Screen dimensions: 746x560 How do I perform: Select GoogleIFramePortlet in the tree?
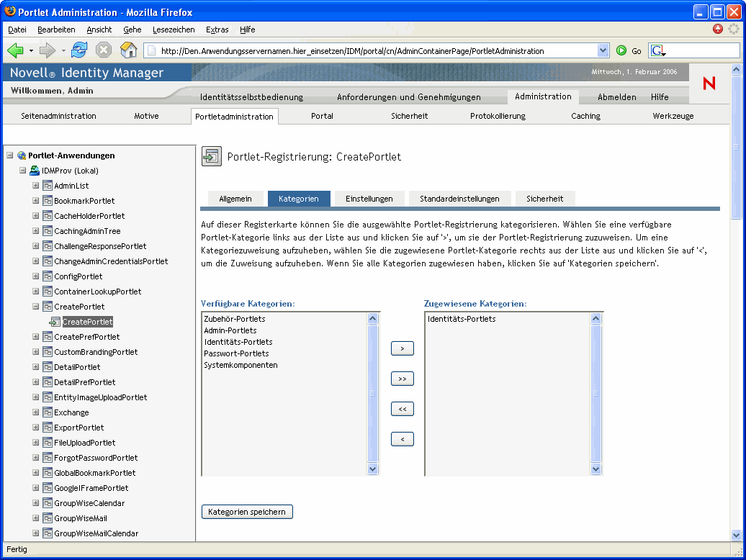point(91,488)
